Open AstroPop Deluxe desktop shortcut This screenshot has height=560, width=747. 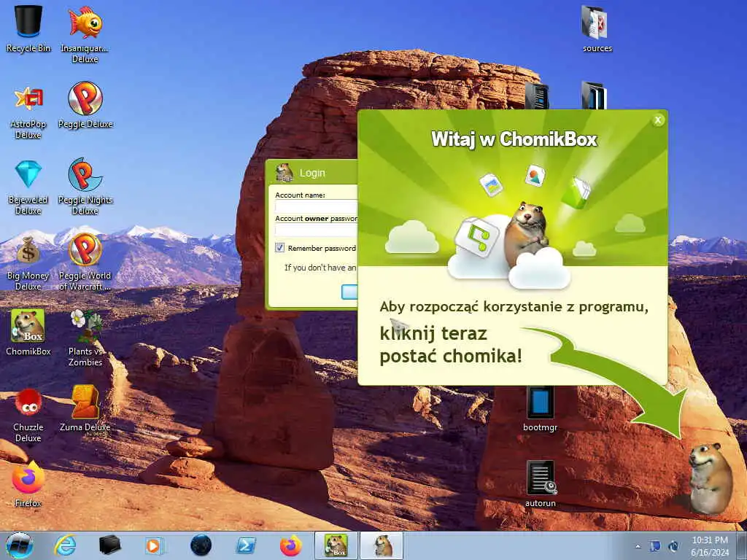[28, 112]
